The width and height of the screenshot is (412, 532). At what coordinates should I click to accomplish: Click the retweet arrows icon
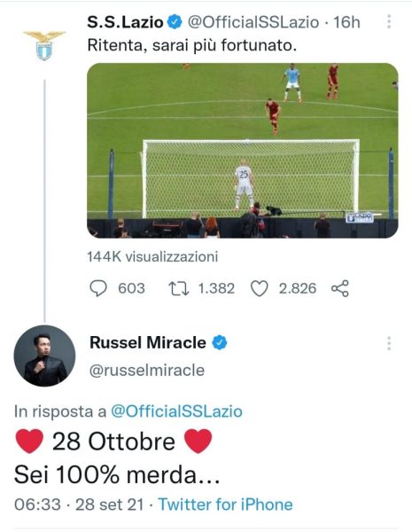179,288
